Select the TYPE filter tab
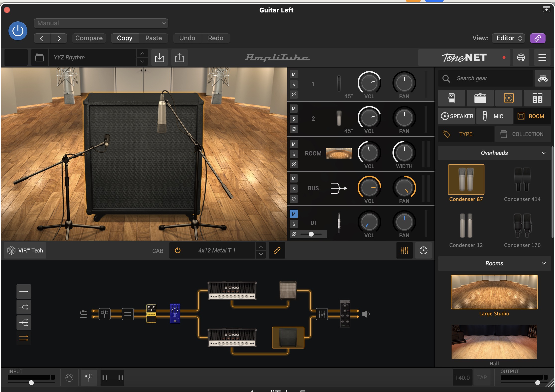The width and height of the screenshot is (555, 392). 466,134
